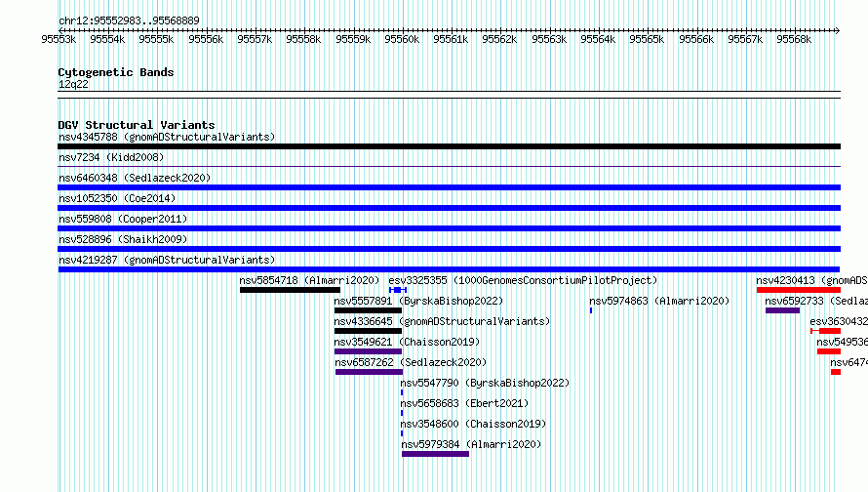
Task: Click the nsv3549621 (Chaisson2019) label
Action: click(407, 342)
